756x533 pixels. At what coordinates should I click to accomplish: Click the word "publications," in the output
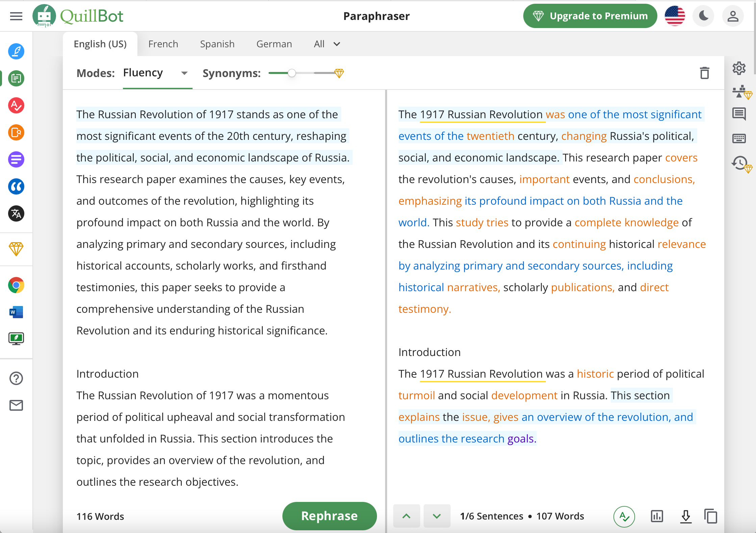583,287
